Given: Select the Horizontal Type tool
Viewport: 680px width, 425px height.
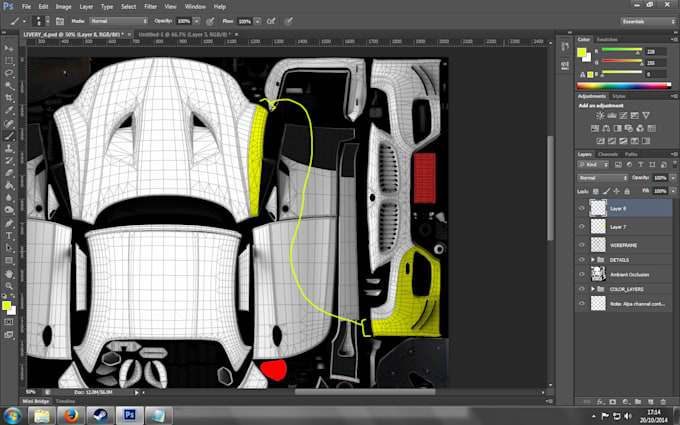Looking at the screenshot, I should (9, 236).
